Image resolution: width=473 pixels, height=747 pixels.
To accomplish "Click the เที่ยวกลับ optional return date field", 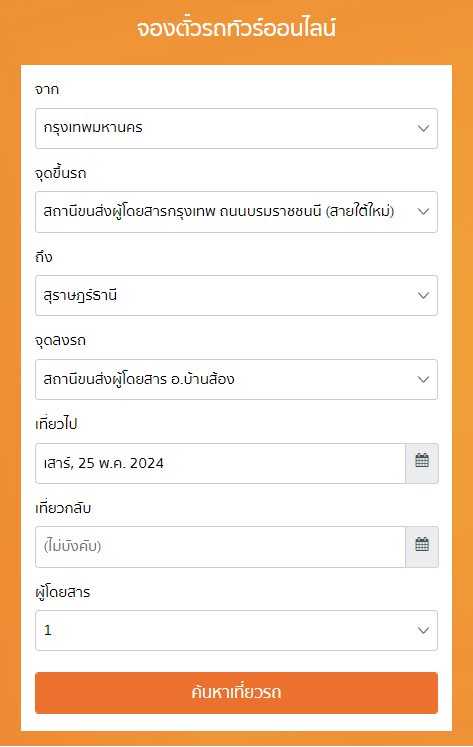I will click(x=221, y=546).
